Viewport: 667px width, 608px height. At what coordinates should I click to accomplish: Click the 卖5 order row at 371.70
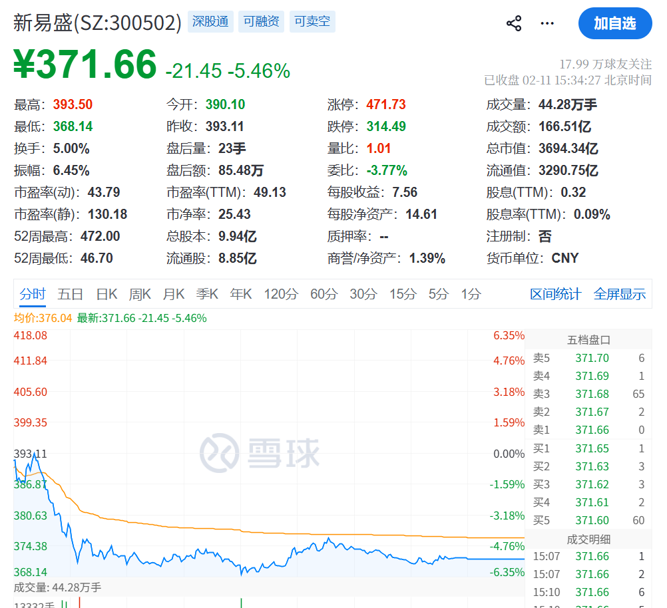[589, 357]
